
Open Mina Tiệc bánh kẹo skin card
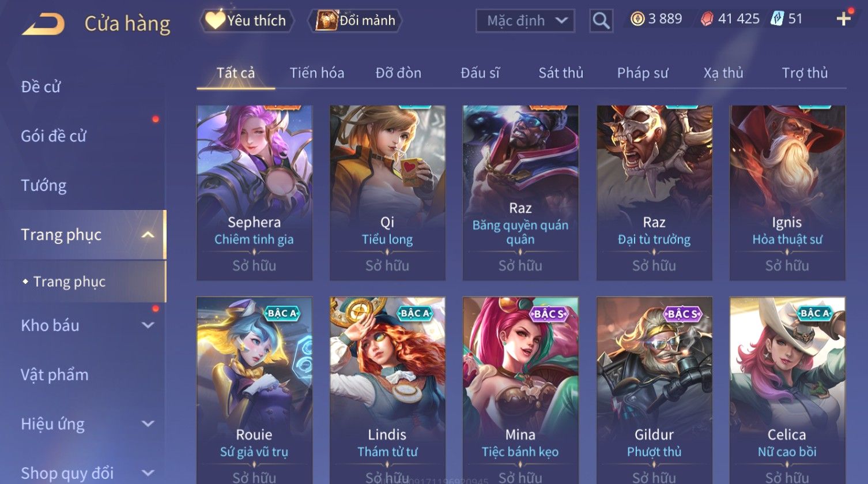[520, 391]
